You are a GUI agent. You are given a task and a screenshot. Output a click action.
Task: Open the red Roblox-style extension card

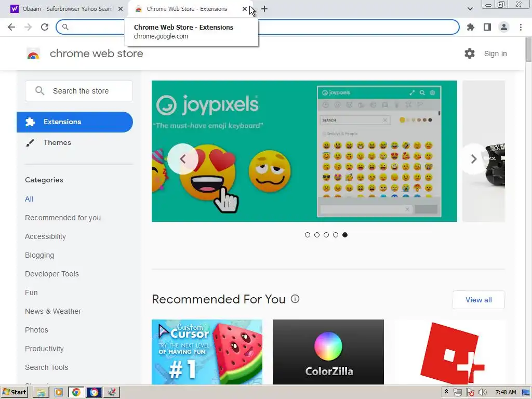click(x=449, y=352)
